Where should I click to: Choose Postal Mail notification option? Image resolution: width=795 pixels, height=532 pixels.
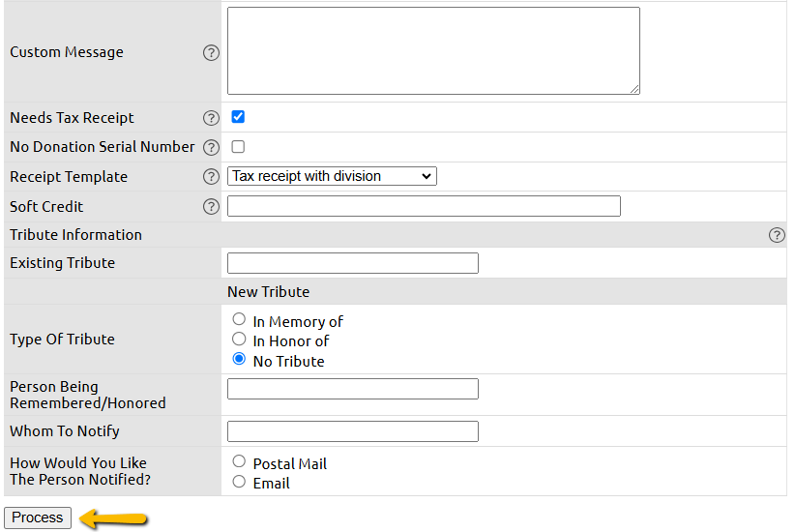(239, 461)
